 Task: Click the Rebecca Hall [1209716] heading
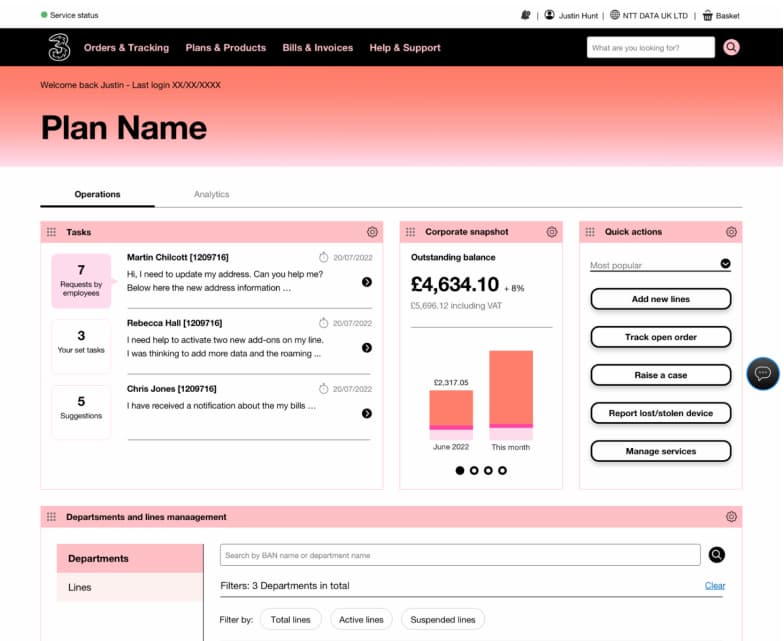174,323
